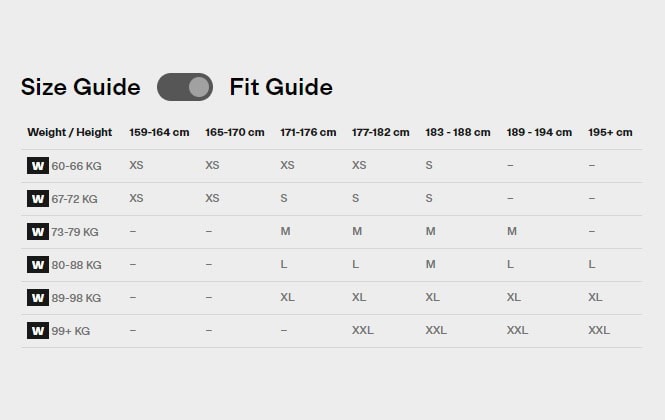Viewport: 665px width, 420px height.
Task: Click the 177-182 cm column header
Action: click(x=380, y=132)
